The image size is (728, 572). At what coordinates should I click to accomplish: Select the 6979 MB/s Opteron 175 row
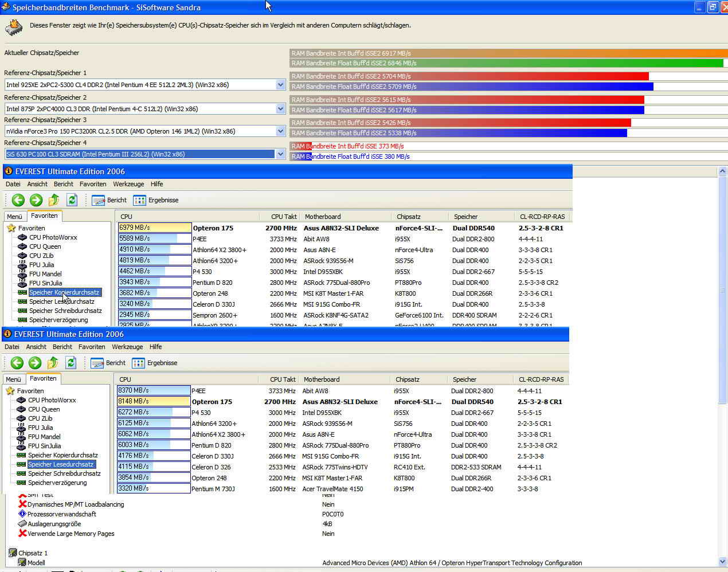(x=344, y=228)
